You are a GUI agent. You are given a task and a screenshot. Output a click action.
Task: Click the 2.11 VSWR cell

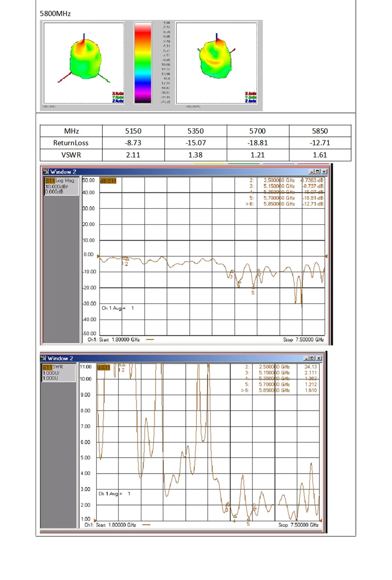tap(133, 155)
